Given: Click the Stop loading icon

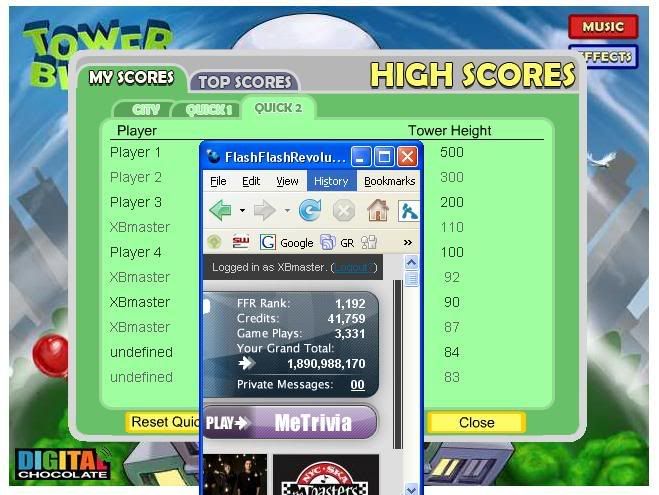Looking at the screenshot, I should point(343,211).
